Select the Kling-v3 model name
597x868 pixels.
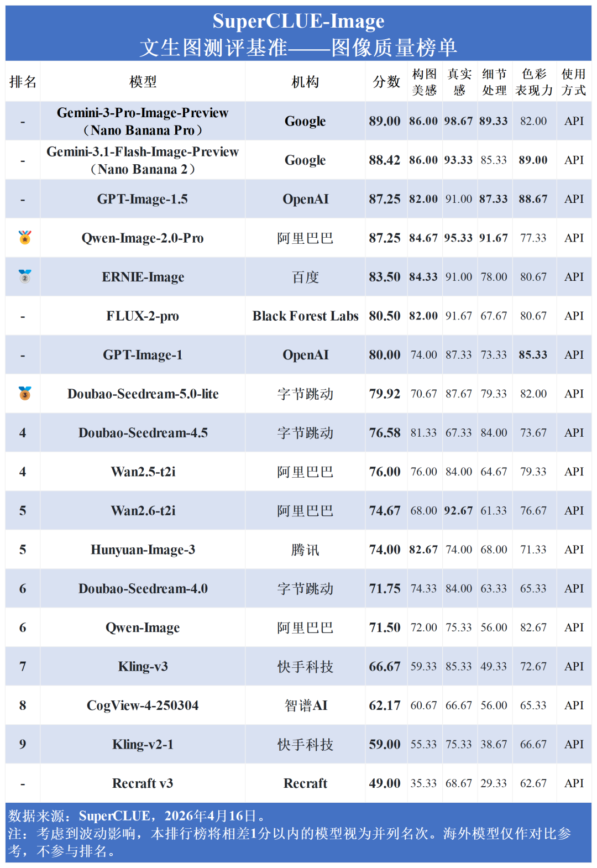pyautogui.click(x=143, y=667)
